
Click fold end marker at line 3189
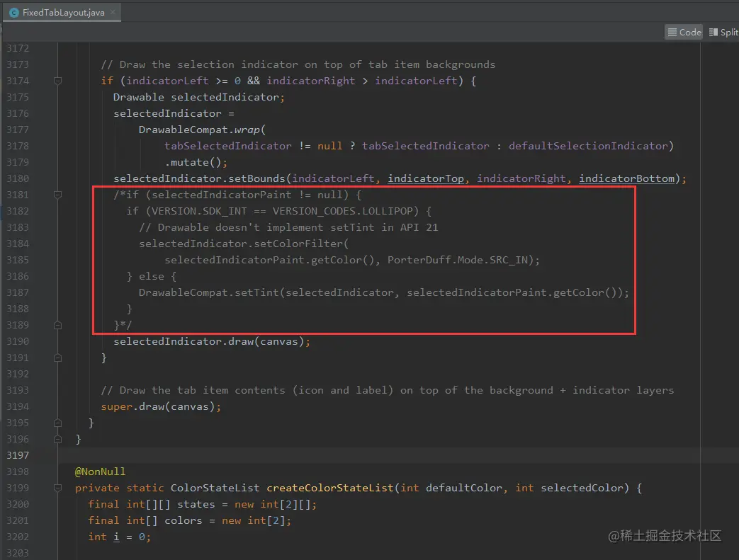57,325
